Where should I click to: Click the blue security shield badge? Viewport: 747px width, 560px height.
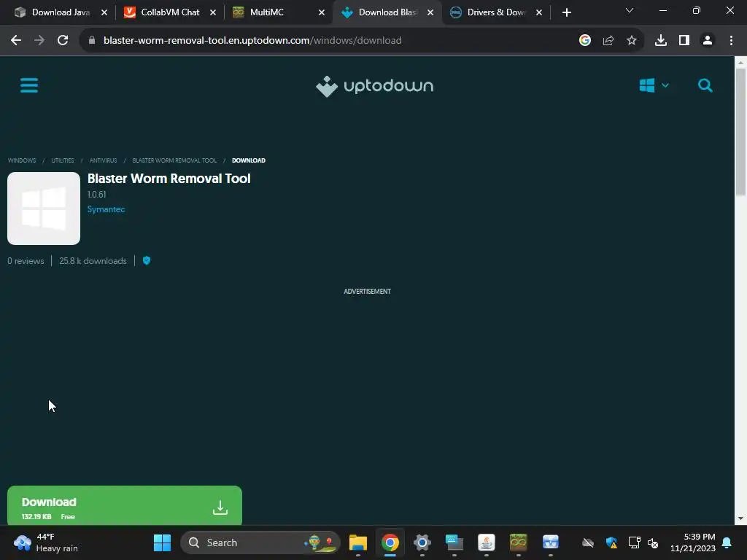coord(147,260)
